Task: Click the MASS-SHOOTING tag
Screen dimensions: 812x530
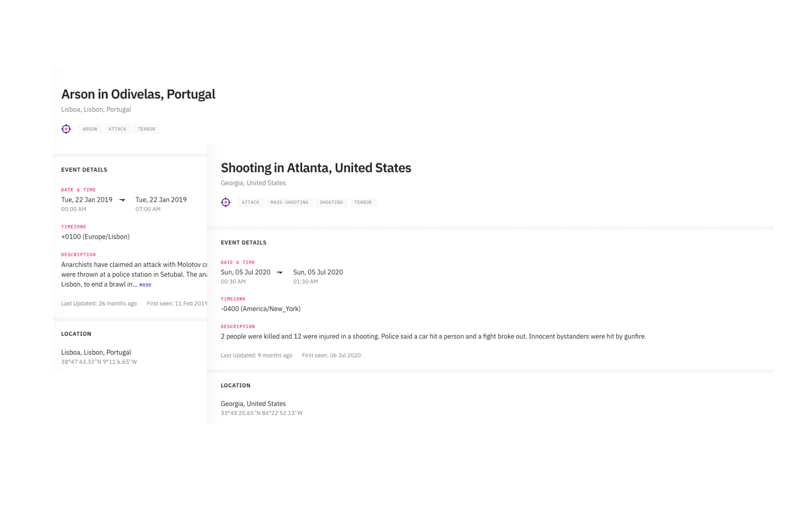Action: tap(289, 202)
